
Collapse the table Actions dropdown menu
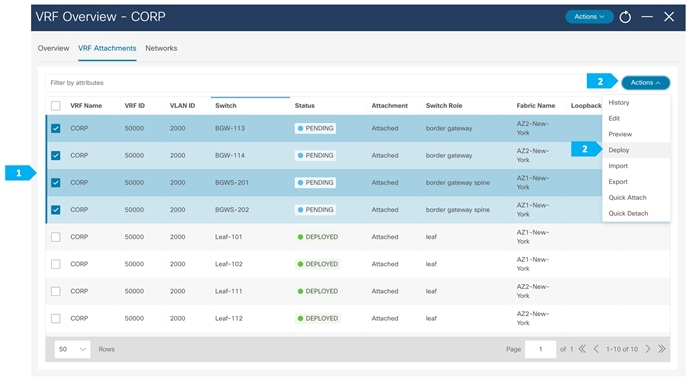click(x=645, y=83)
